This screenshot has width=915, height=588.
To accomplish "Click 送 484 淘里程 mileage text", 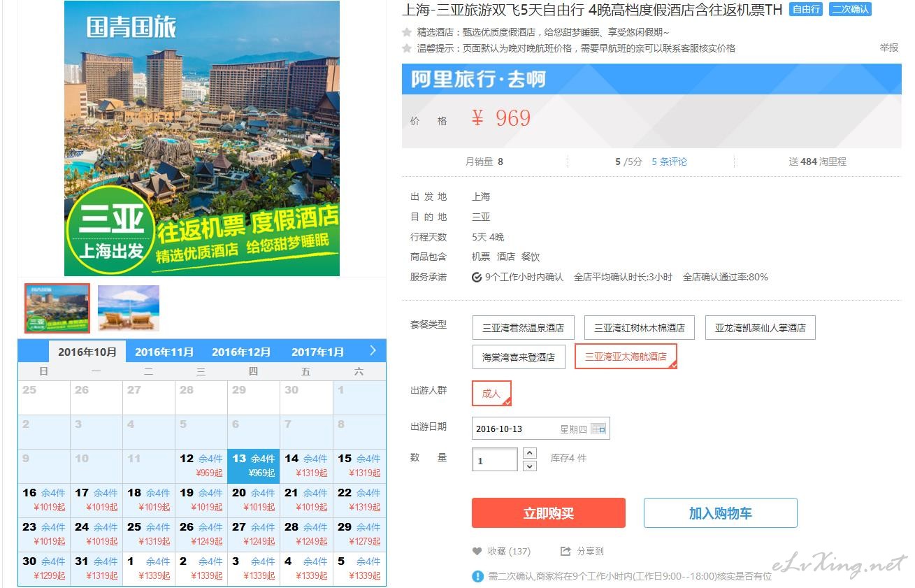I will (x=817, y=162).
